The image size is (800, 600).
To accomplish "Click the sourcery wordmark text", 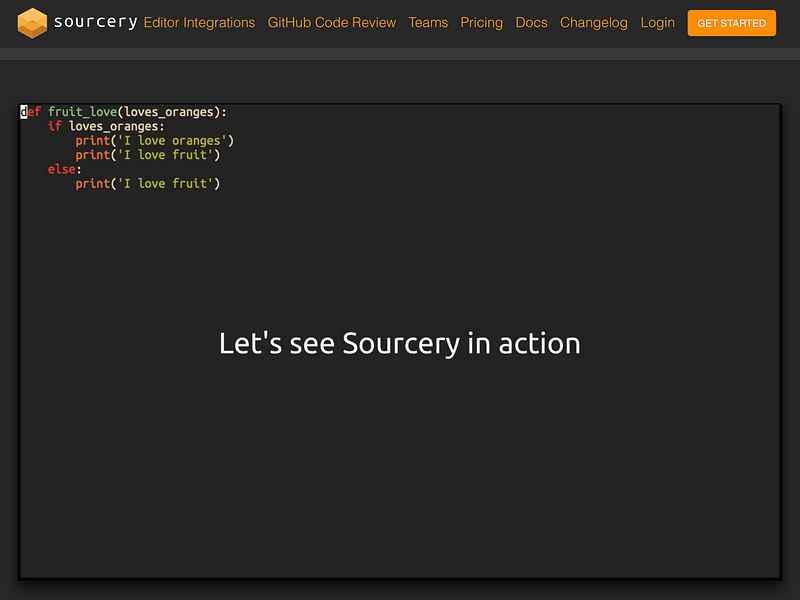I will click(x=95, y=22).
